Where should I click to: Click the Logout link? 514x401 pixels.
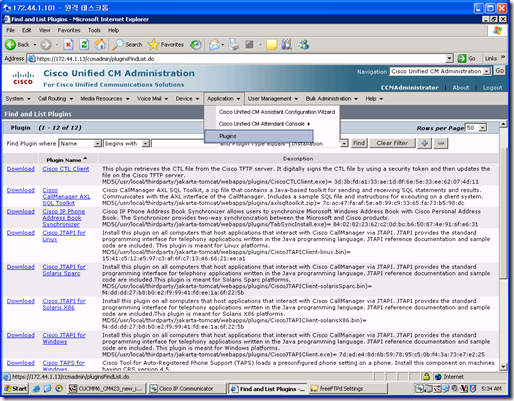click(x=492, y=88)
